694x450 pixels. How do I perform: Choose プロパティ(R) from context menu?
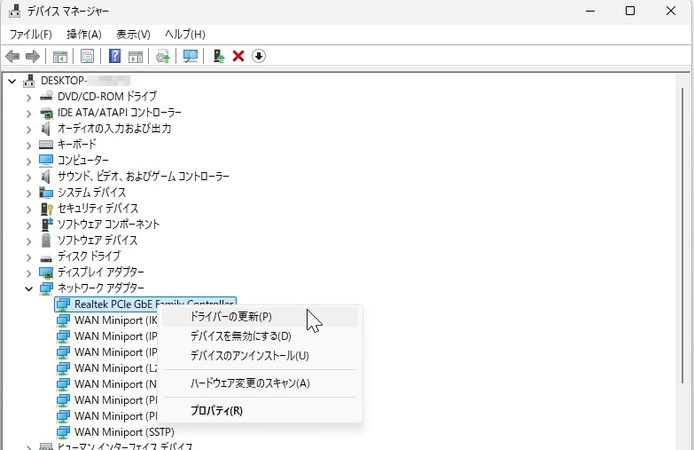click(x=260, y=411)
